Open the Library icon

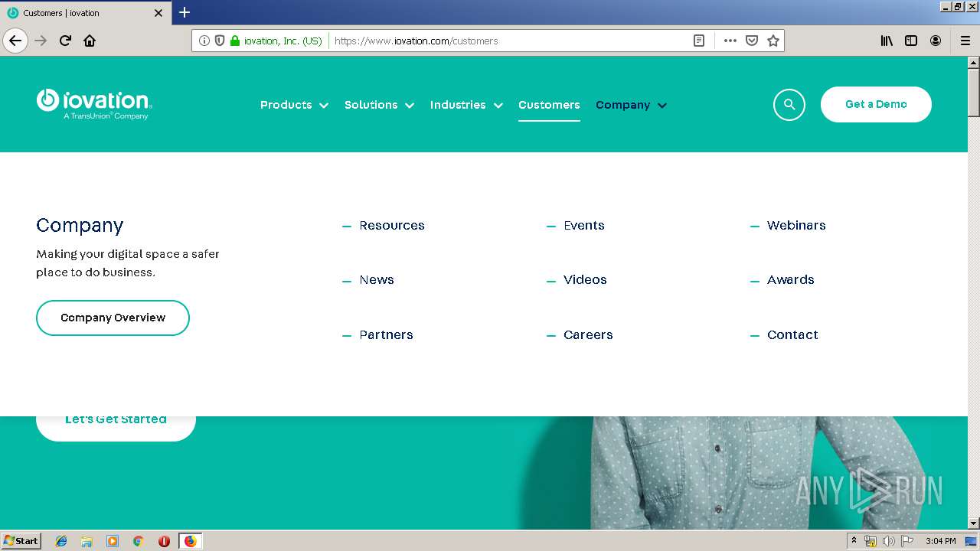pyautogui.click(x=887, y=41)
